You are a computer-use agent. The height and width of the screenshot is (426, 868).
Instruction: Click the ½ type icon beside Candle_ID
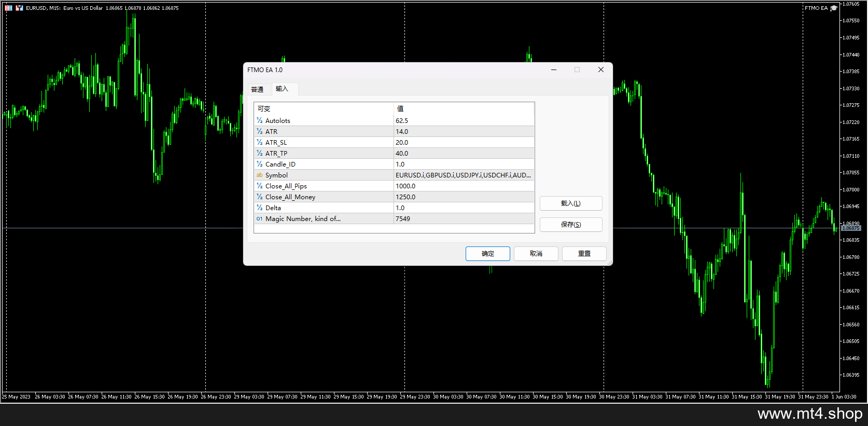pos(259,164)
